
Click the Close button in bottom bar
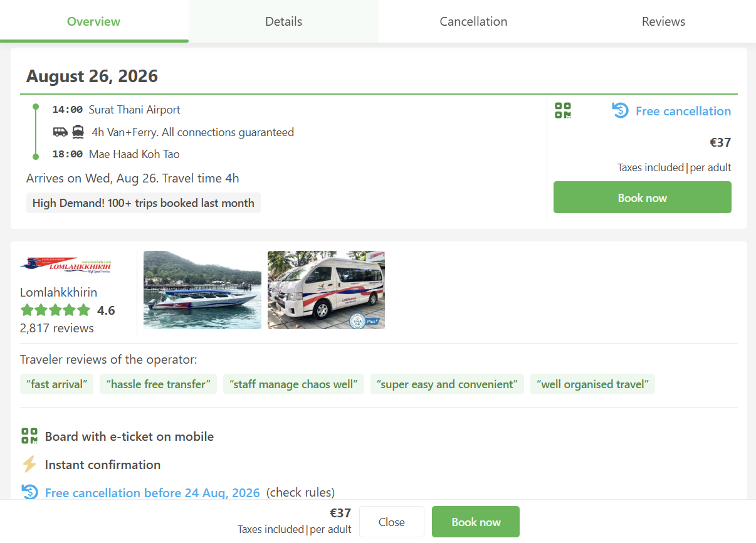click(392, 522)
